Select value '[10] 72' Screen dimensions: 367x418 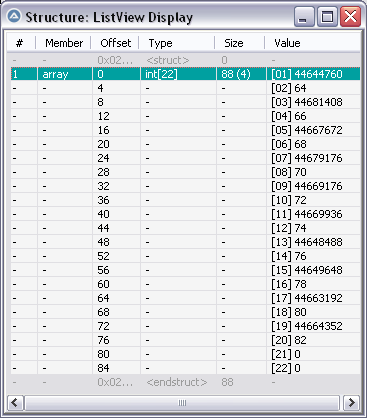[289, 200]
